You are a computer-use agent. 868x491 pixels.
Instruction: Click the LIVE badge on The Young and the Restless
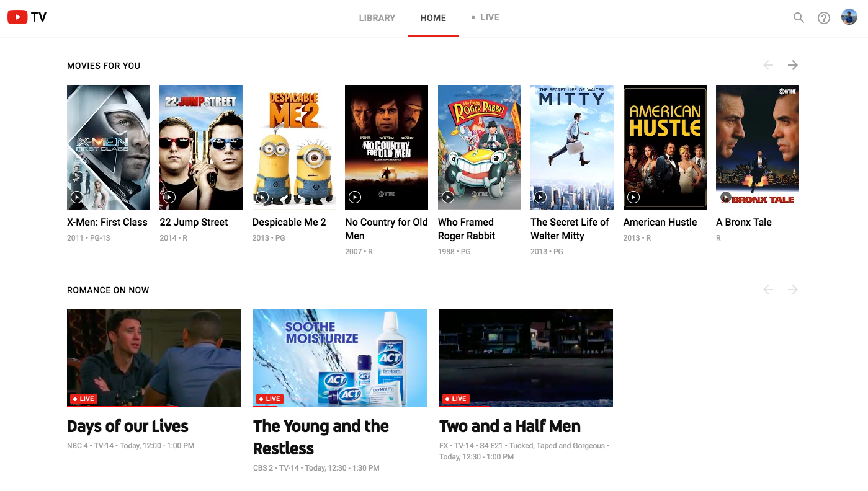pos(269,399)
